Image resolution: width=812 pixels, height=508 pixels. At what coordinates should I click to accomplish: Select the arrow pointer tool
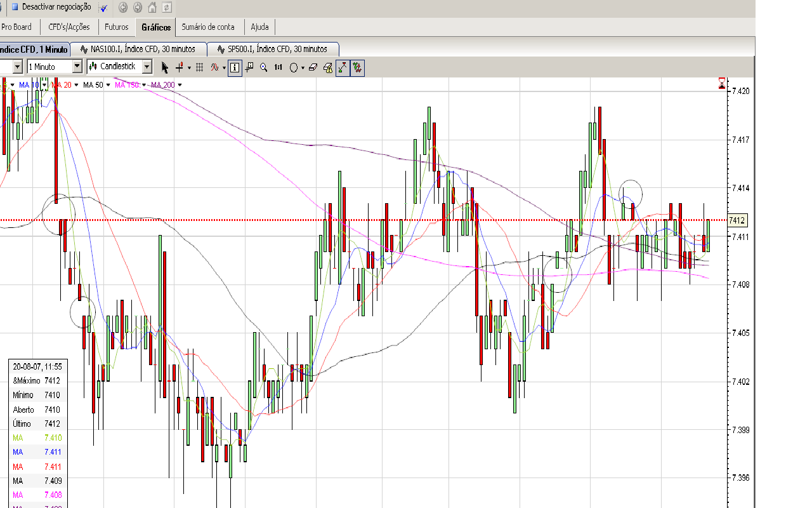(x=165, y=67)
